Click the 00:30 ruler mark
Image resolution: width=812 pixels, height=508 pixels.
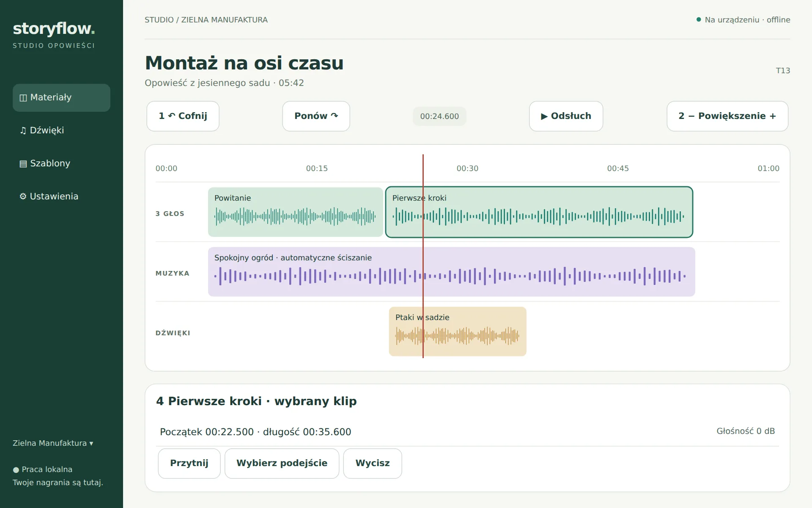pyautogui.click(x=467, y=168)
